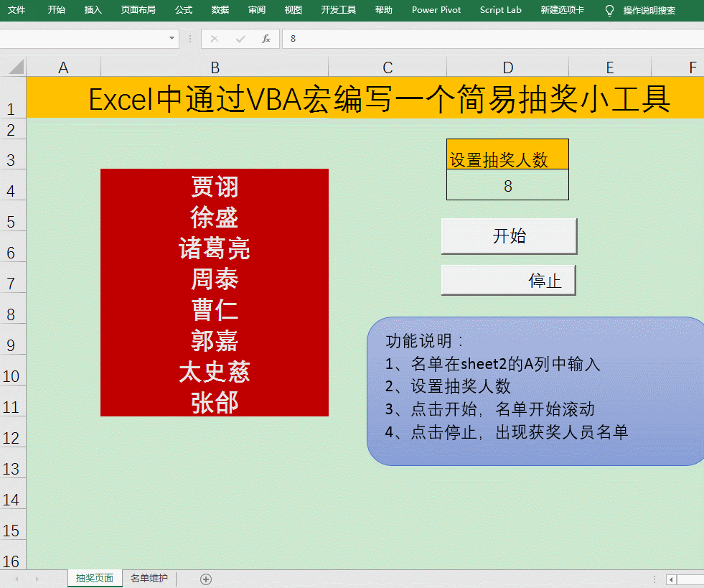Image resolution: width=704 pixels, height=588 pixels.
Task: Open Insert Function fx icon
Action: pyautogui.click(x=266, y=39)
